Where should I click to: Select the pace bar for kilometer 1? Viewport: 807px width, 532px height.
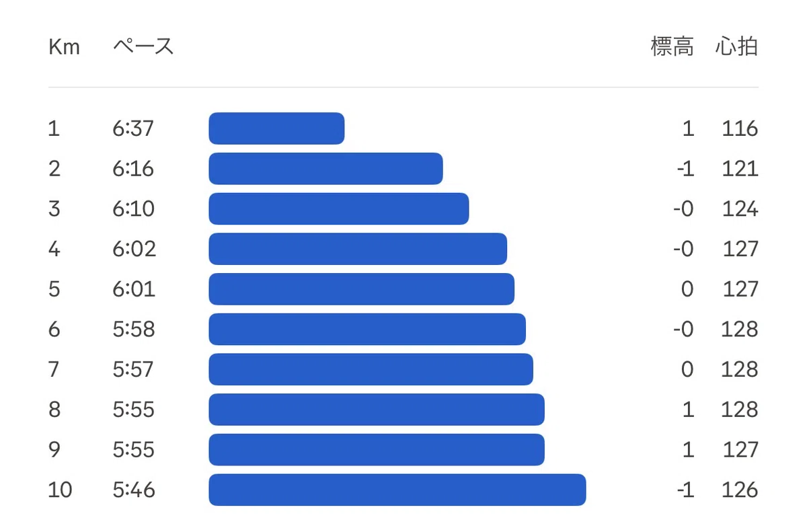[276, 128]
